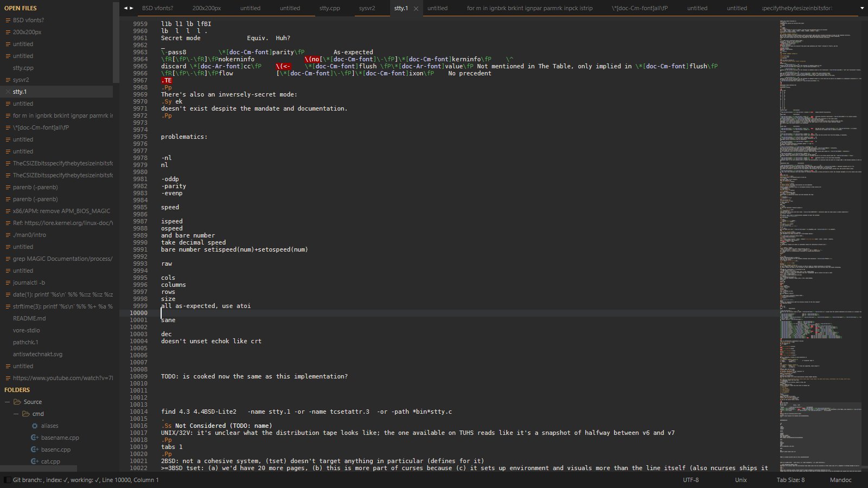Open the Tab Size: 8 indentation menu
This screenshot has height=488, width=868.
tap(790, 480)
